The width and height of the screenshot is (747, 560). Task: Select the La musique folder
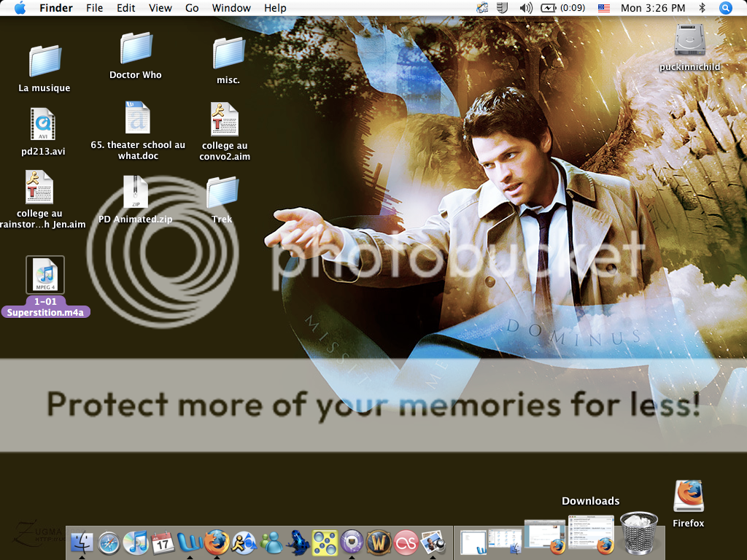coord(44,68)
